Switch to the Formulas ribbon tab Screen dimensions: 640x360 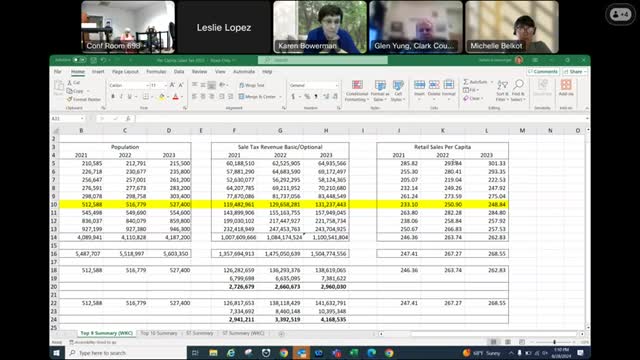[x=156, y=71]
